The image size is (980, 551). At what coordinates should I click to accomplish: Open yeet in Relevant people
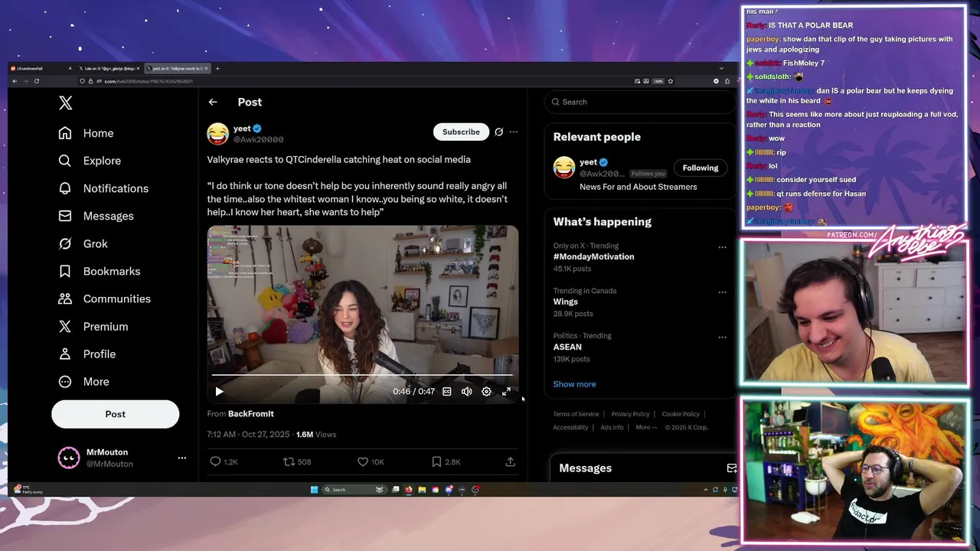tap(588, 162)
